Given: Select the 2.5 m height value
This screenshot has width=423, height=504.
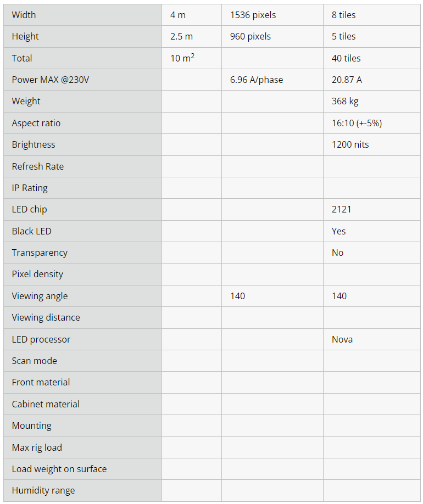Looking at the screenshot, I should (x=181, y=36).
